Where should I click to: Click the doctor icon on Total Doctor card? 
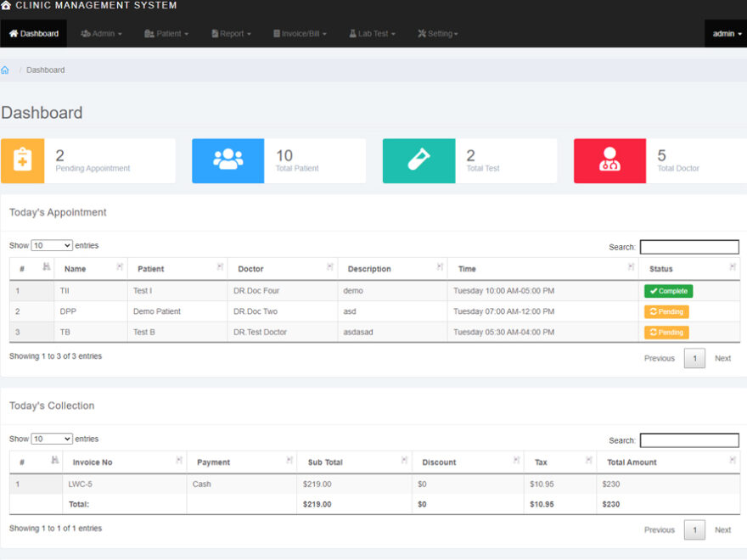pyautogui.click(x=609, y=160)
